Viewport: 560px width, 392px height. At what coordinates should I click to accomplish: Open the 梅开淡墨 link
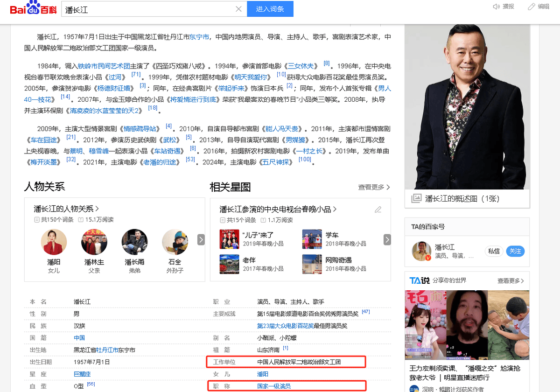point(43,162)
